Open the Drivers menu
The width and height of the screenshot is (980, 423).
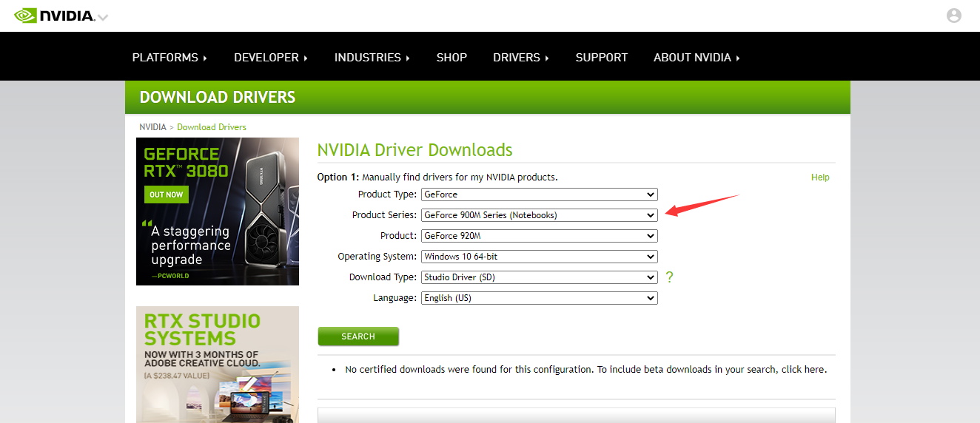521,58
